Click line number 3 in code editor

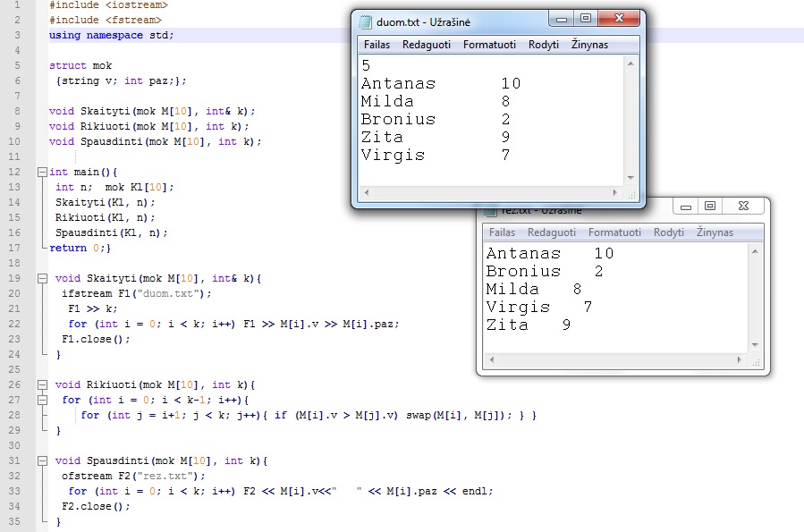click(x=17, y=36)
